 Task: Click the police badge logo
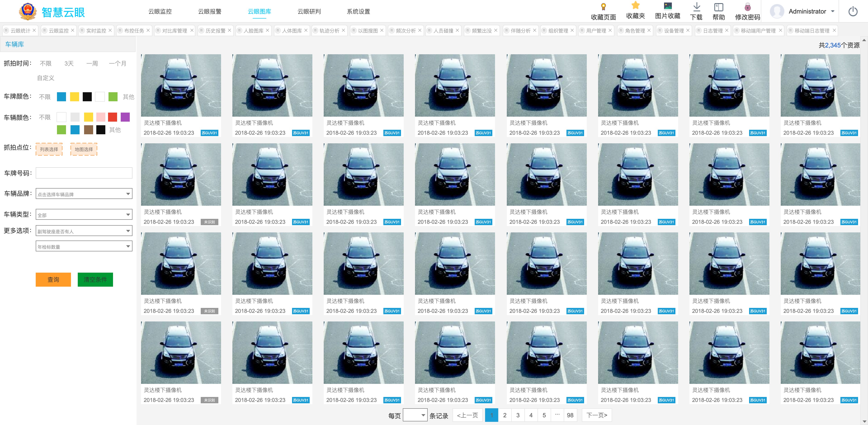(x=28, y=12)
